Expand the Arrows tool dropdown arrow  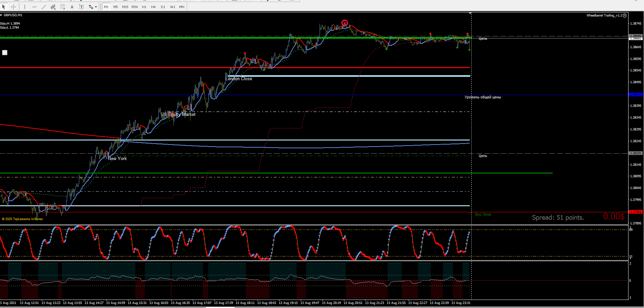[96, 7]
